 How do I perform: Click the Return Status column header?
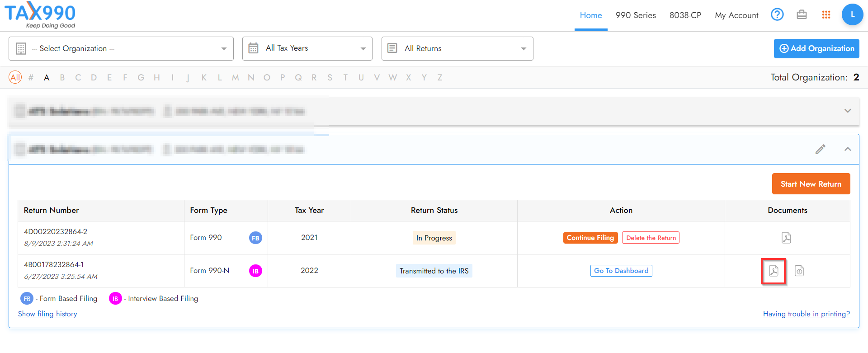[434, 210]
